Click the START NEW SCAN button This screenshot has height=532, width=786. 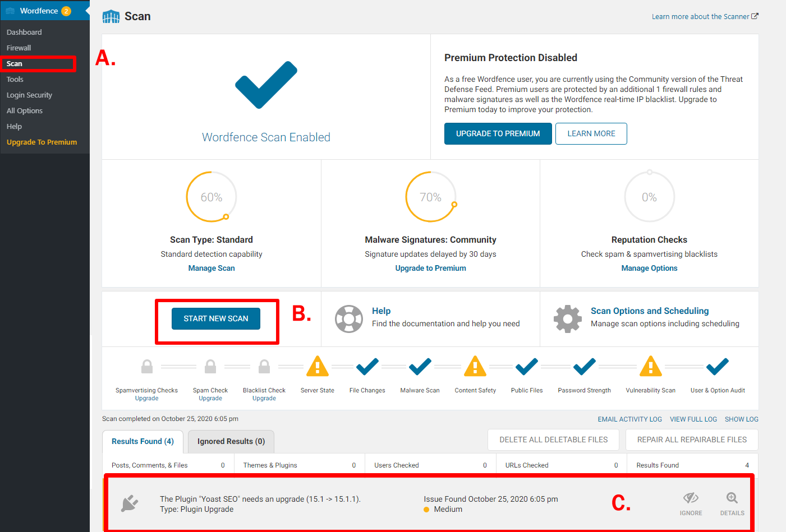216,318
